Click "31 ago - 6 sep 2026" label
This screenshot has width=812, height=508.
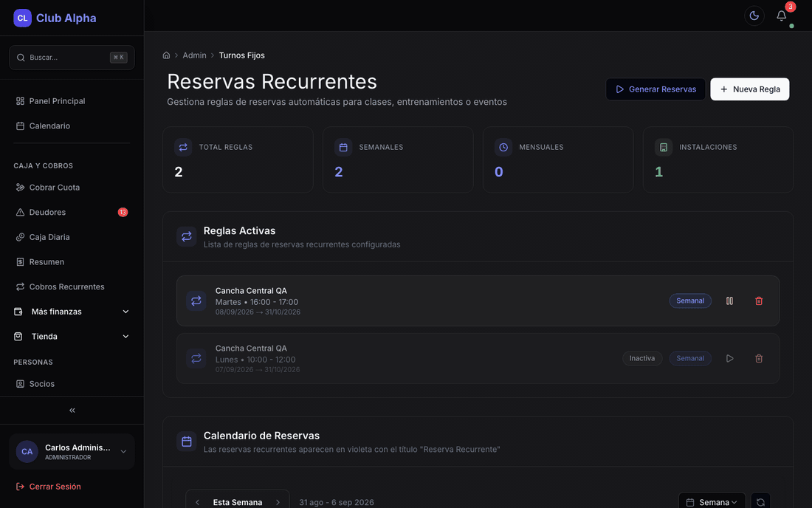[337, 502]
